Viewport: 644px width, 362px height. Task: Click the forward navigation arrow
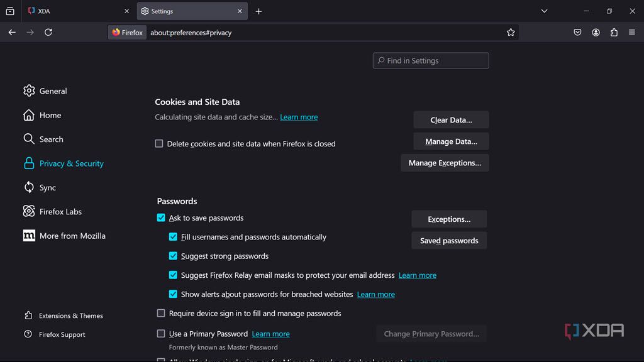[x=30, y=33]
